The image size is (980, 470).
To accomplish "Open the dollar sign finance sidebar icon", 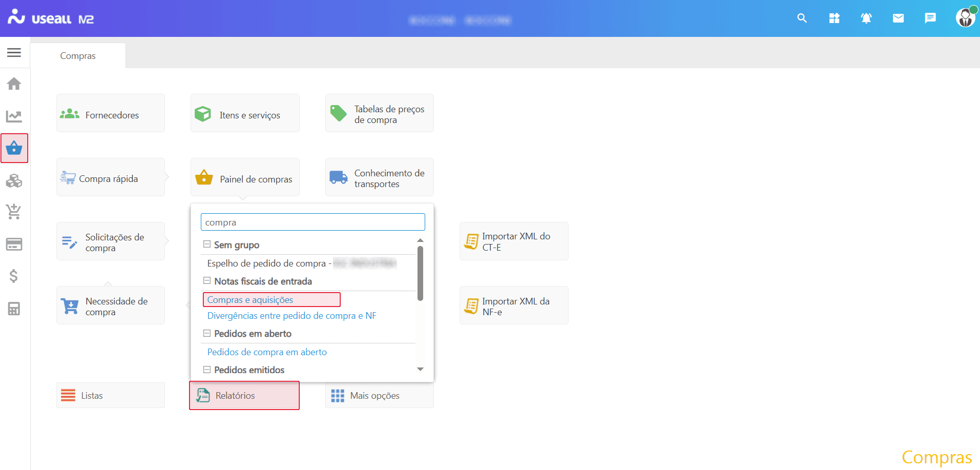I will pyautogui.click(x=14, y=276).
